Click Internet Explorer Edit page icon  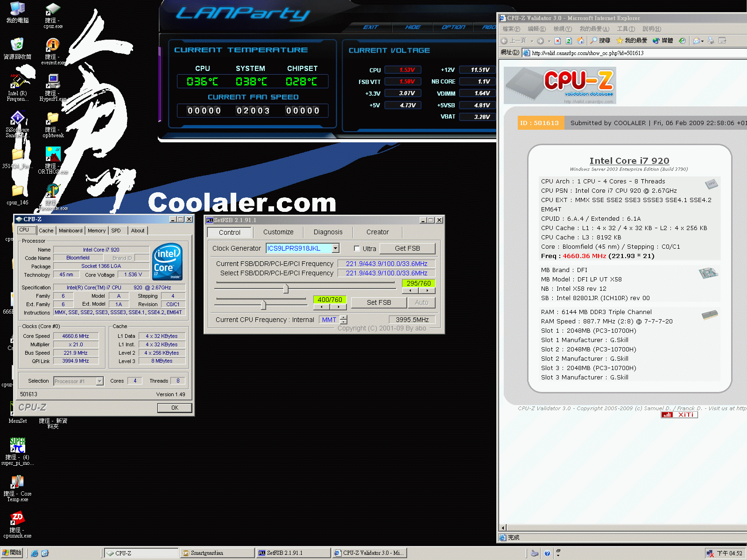(722, 41)
